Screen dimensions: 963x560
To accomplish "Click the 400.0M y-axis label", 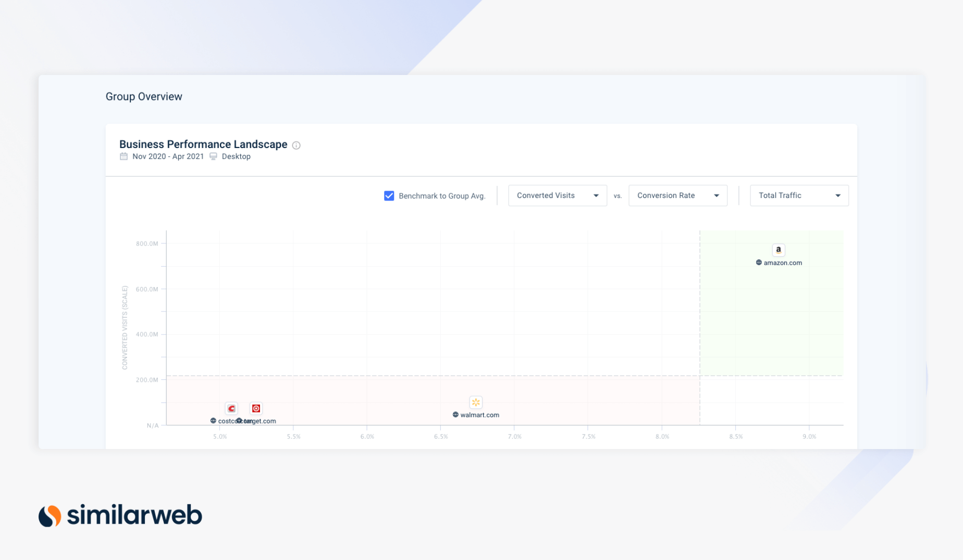I will (147, 334).
